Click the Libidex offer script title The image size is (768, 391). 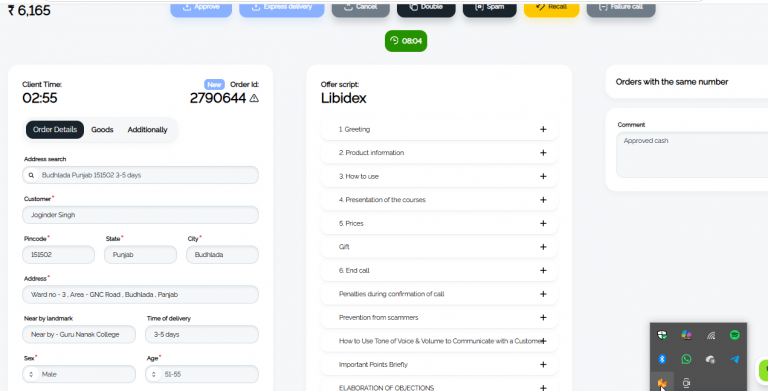point(344,98)
